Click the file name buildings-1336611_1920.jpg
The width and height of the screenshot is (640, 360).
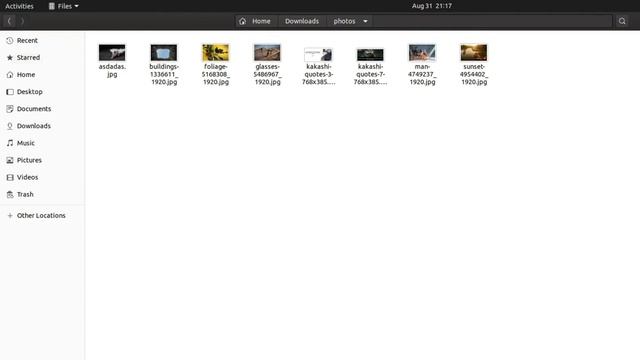coord(164,74)
